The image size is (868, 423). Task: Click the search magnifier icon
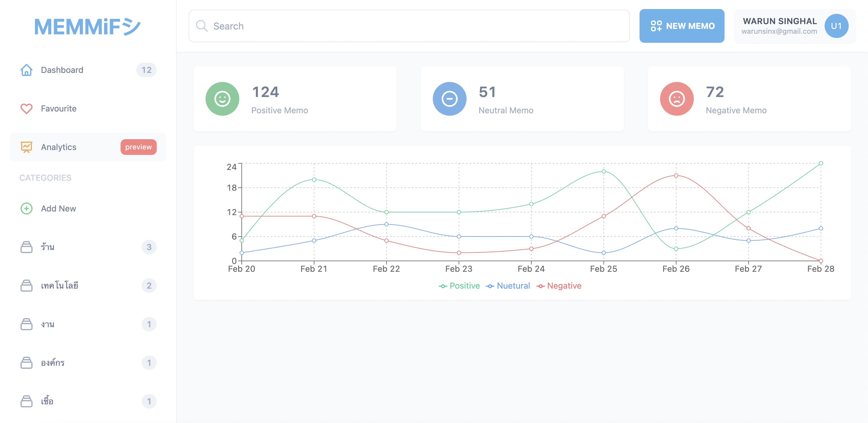pyautogui.click(x=202, y=26)
